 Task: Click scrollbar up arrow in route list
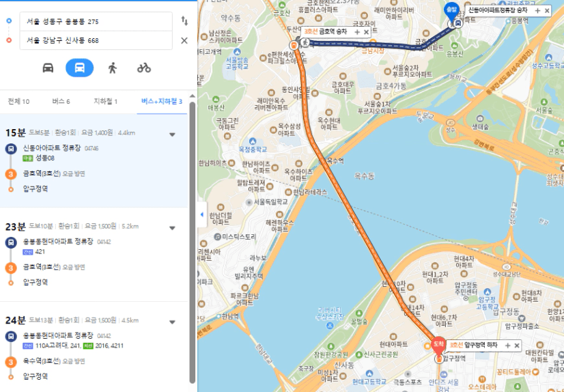[x=193, y=96]
